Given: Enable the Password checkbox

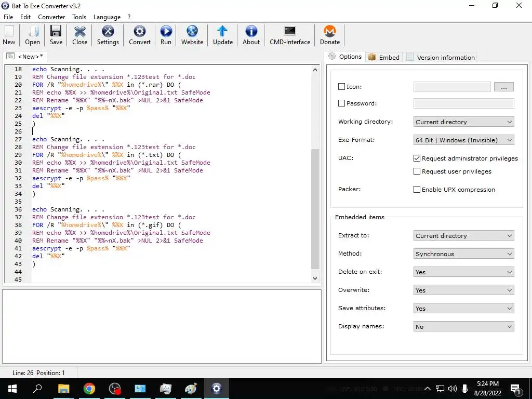Looking at the screenshot, I should [342, 103].
